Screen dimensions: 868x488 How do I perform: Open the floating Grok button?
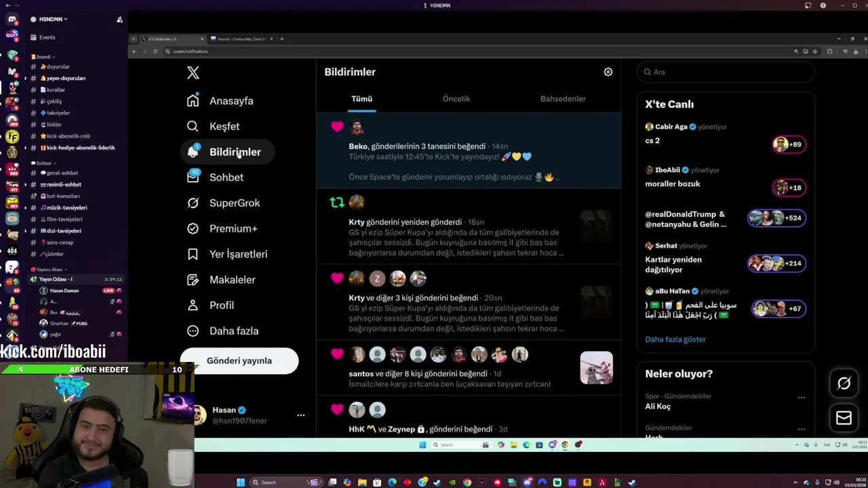tap(844, 384)
